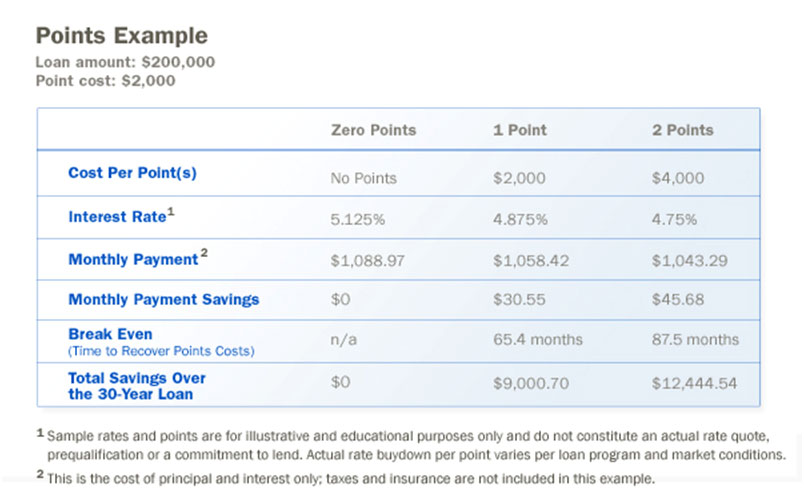Click the Interest Rate row label

pos(117,217)
